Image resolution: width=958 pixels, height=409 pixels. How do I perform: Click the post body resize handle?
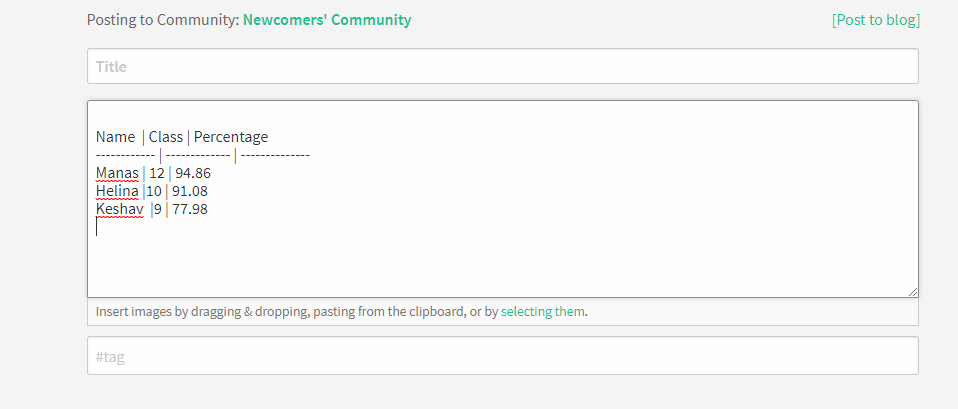(x=912, y=291)
